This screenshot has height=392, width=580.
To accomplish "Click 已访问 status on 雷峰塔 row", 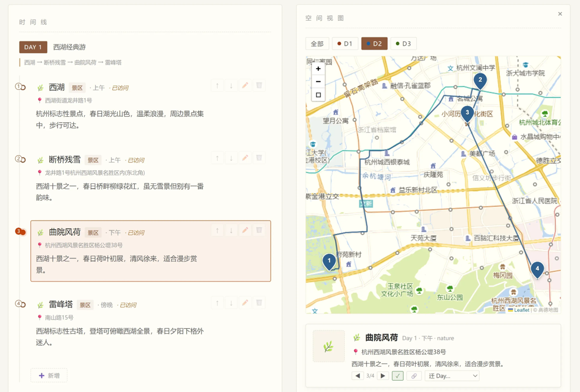I will [x=128, y=305].
